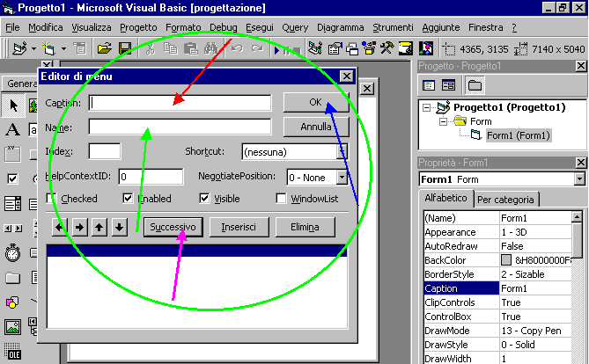Select the CheckBox tool in toolbox
The height and width of the screenshot is (364, 589).
(x=13, y=178)
